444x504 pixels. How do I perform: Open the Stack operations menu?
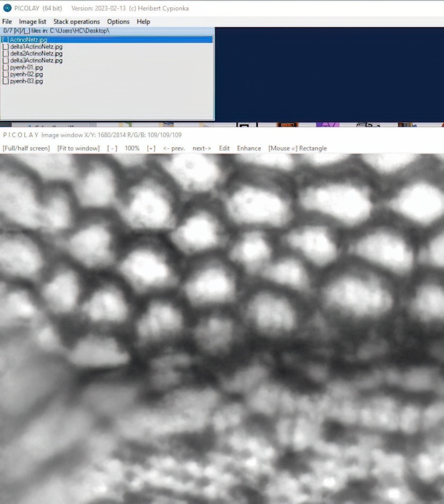coord(76,22)
